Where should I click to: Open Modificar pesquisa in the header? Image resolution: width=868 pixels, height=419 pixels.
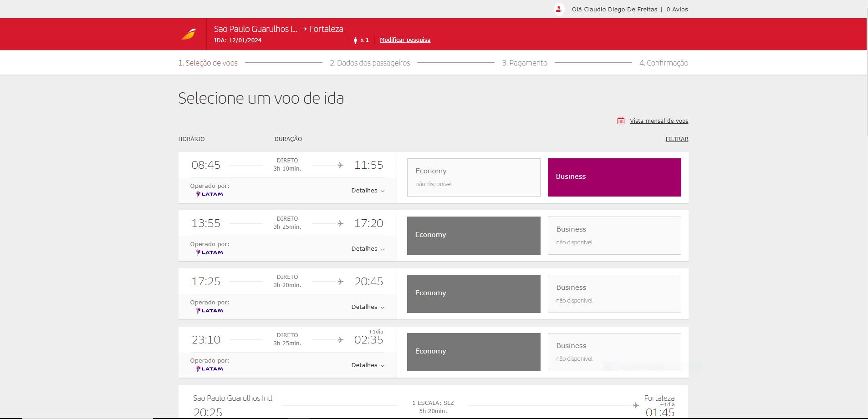click(405, 40)
